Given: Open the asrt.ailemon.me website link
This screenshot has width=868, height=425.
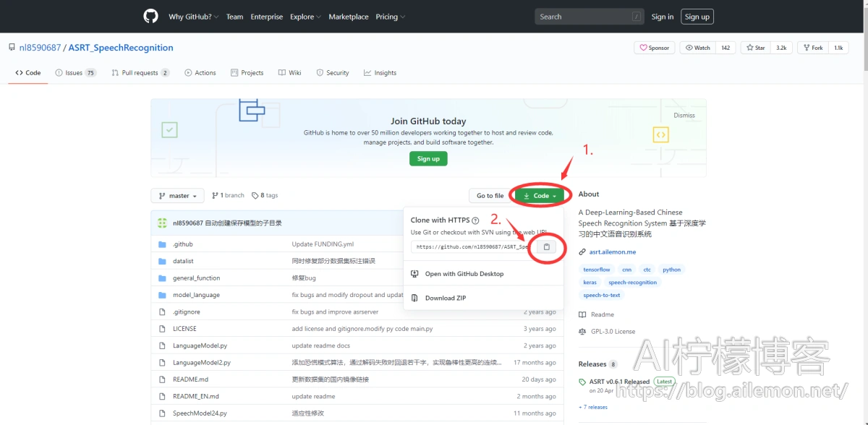Looking at the screenshot, I should pyautogui.click(x=613, y=252).
